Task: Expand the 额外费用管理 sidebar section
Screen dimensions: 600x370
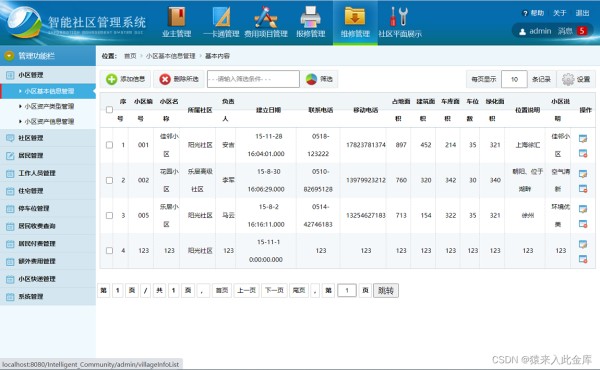Action: pos(48,261)
